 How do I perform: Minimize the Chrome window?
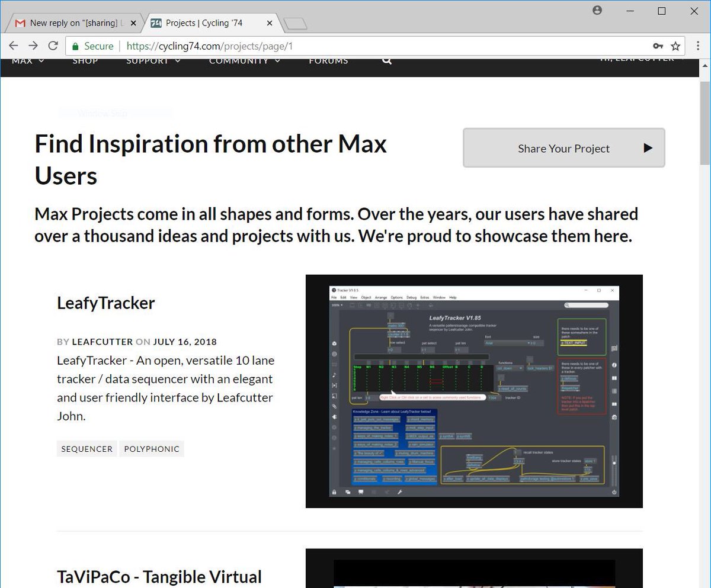[x=630, y=11]
